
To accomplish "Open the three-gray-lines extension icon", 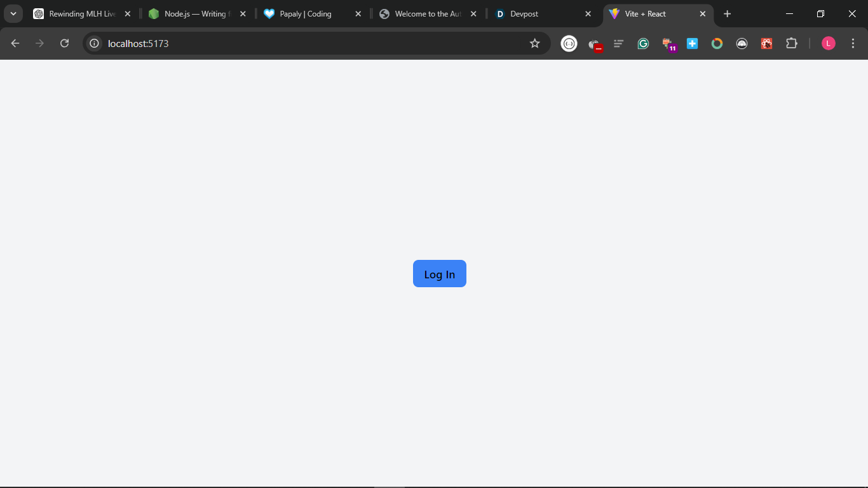I will 618,43.
